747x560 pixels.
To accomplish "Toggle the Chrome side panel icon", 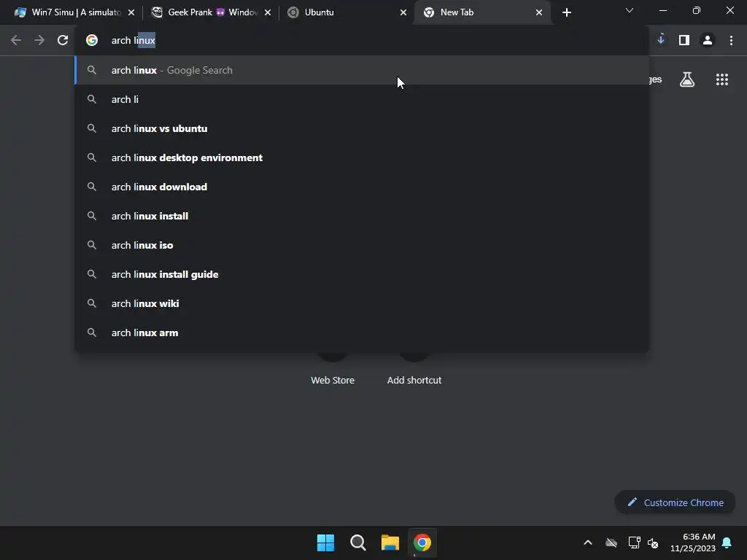I will click(x=684, y=41).
